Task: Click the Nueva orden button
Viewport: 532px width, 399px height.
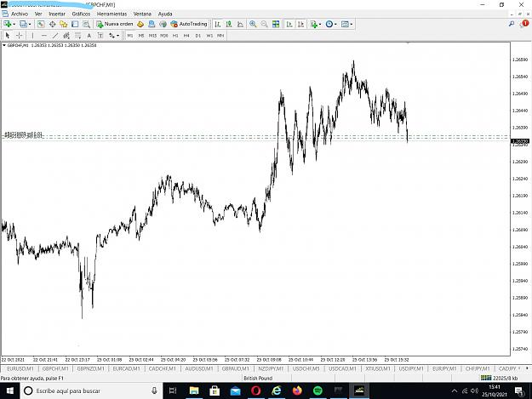Action: [115, 24]
